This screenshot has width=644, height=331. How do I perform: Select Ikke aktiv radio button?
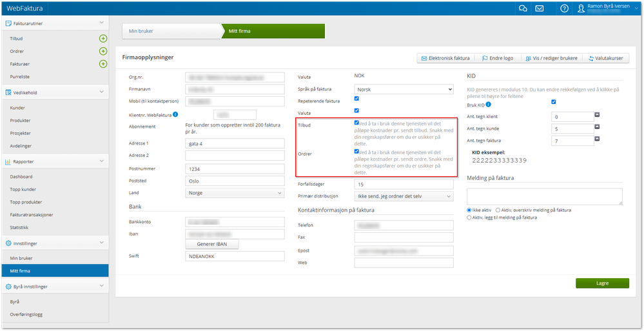469,210
